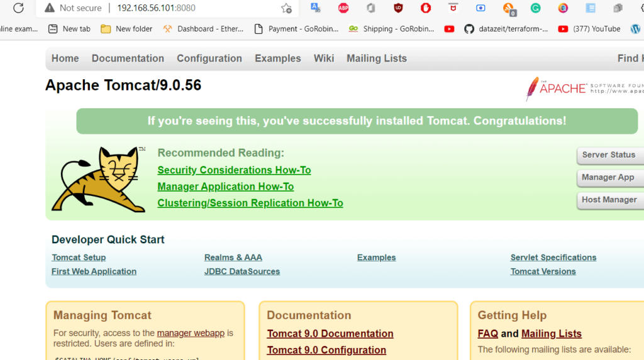The height and width of the screenshot is (360, 644).
Task: Open the blue screen recorder extension
Action: [x=480, y=8]
